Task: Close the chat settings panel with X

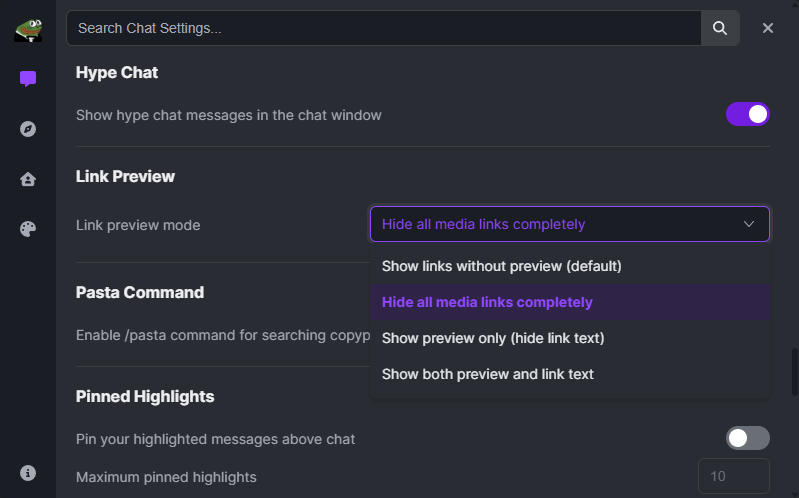Action: coord(768,28)
